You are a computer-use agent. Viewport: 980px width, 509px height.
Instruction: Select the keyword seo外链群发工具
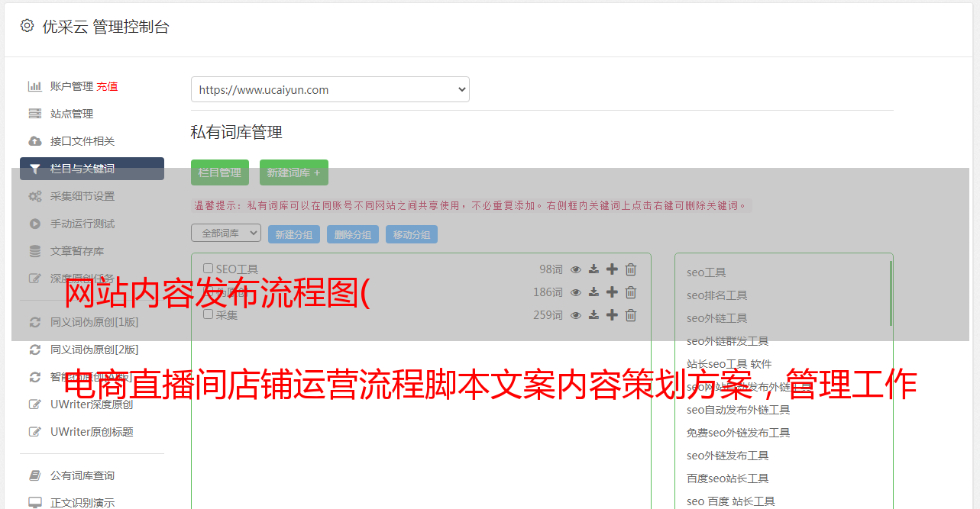728,341
